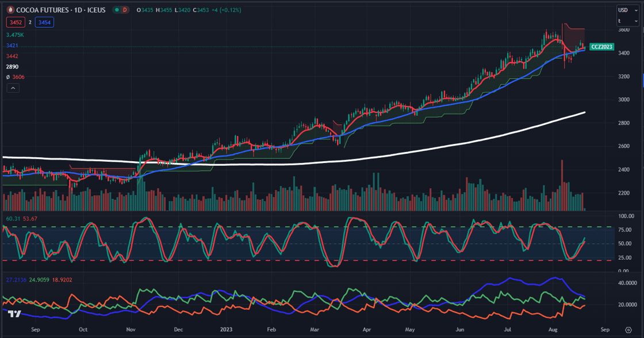The image size is (644, 338).
Task: Click the 2200 price axis label
Action: 624,193
